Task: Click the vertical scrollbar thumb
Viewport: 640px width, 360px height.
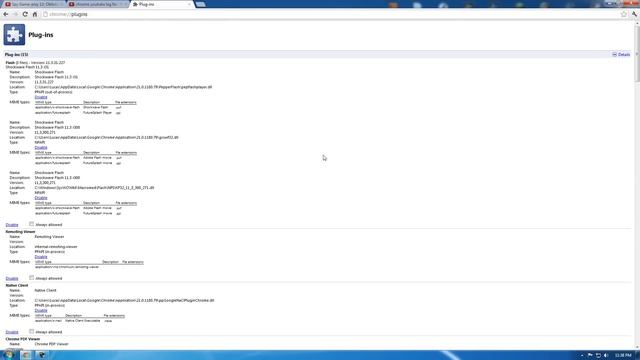Action: click(x=637, y=54)
